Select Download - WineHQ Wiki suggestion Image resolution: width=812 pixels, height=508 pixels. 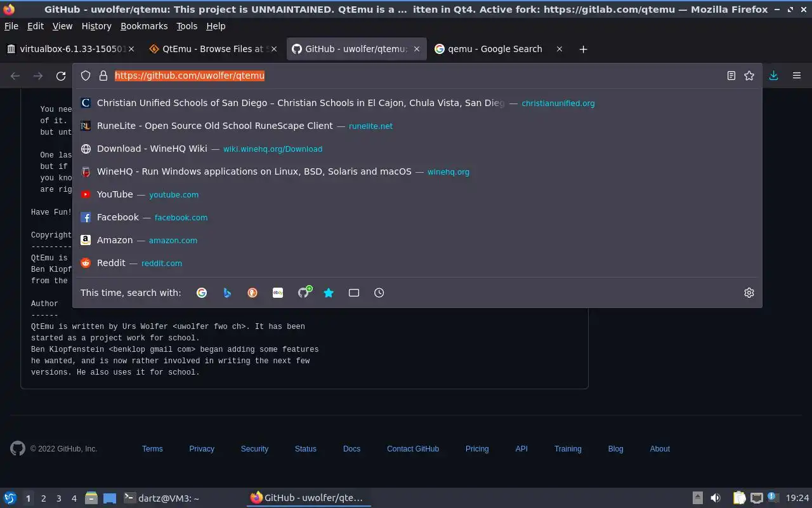417,149
